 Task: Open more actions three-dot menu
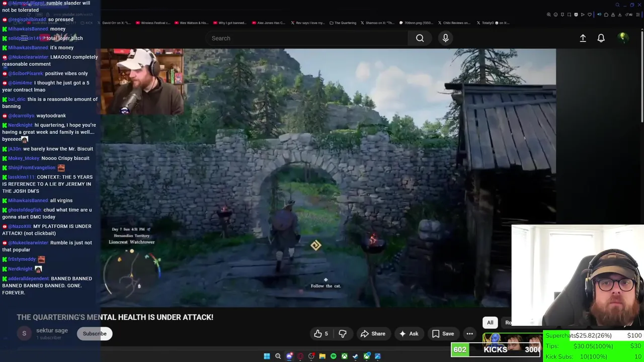[x=469, y=334]
